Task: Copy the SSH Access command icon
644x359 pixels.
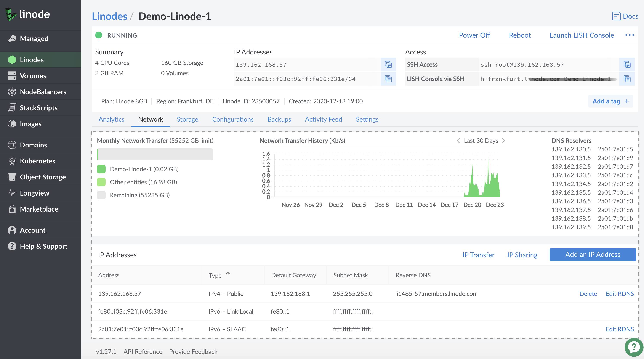Action: (627, 64)
